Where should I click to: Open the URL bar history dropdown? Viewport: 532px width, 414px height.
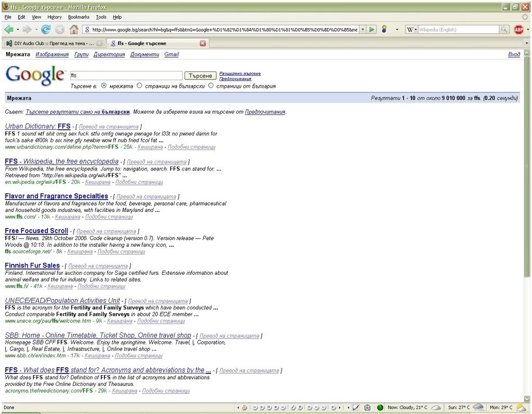(x=363, y=30)
